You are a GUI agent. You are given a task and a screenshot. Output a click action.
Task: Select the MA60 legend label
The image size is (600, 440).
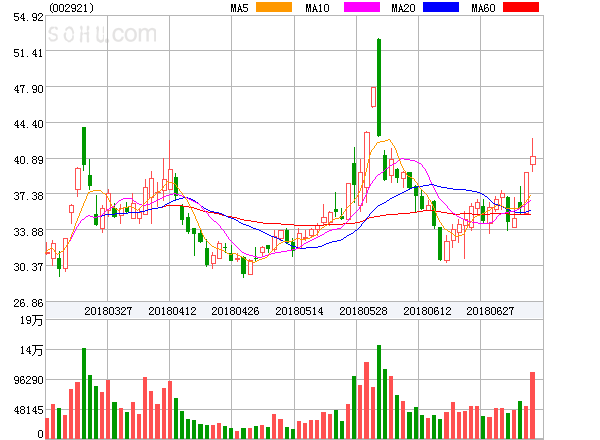pyautogui.click(x=483, y=8)
